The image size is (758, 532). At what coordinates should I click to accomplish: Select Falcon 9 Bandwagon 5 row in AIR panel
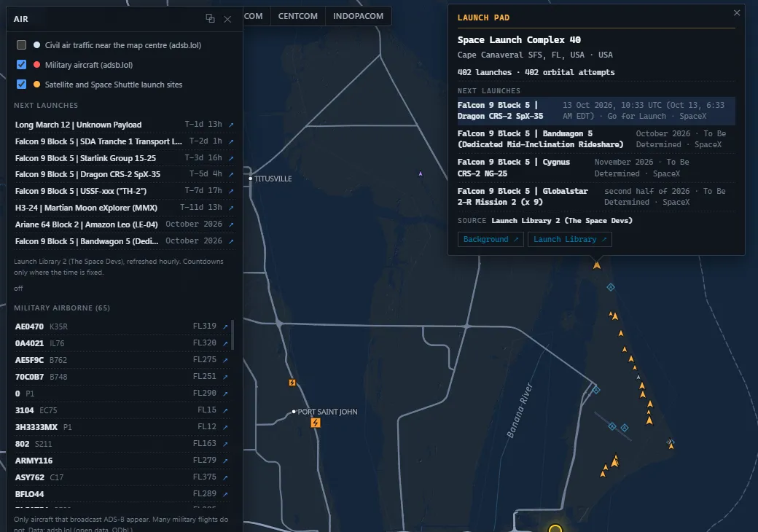(x=124, y=241)
